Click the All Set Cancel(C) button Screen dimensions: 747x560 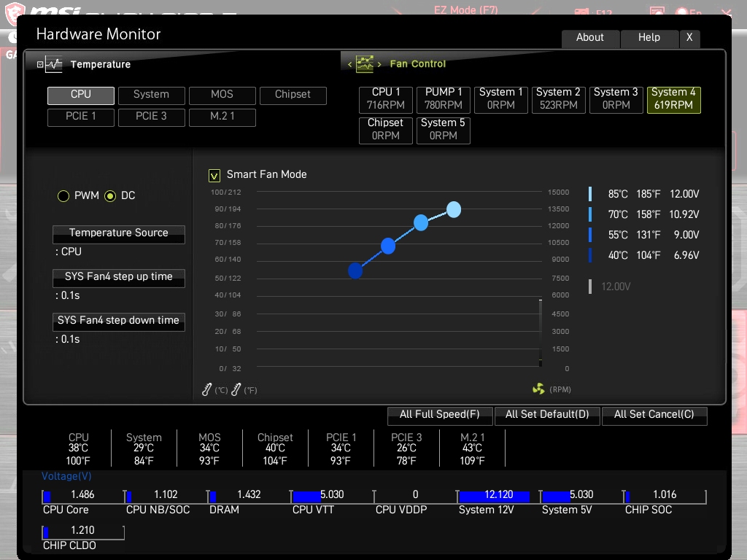(x=654, y=415)
